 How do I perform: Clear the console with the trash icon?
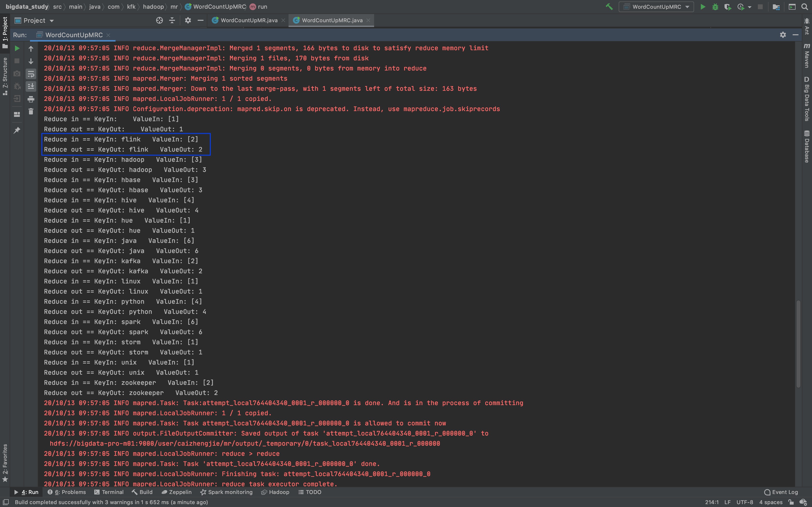click(31, 112)
